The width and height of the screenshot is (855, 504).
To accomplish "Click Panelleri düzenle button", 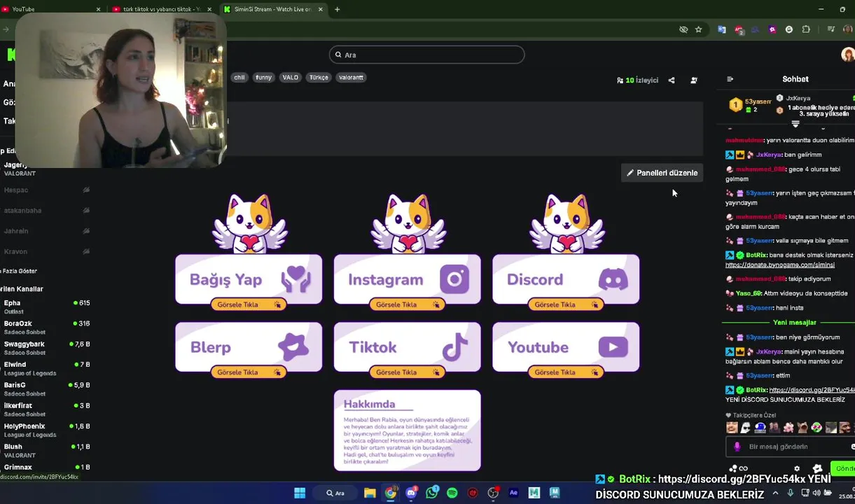I will (662, 173).
